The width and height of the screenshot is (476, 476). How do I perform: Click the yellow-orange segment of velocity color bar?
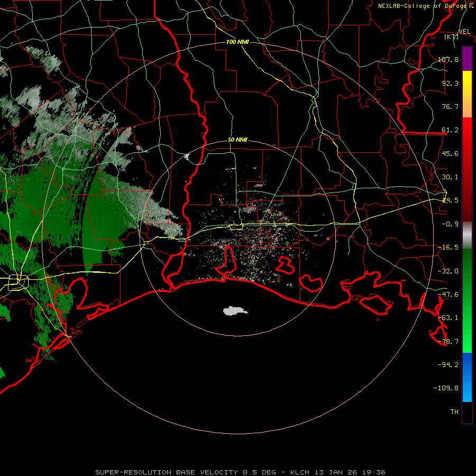click(x=467, y=94)
